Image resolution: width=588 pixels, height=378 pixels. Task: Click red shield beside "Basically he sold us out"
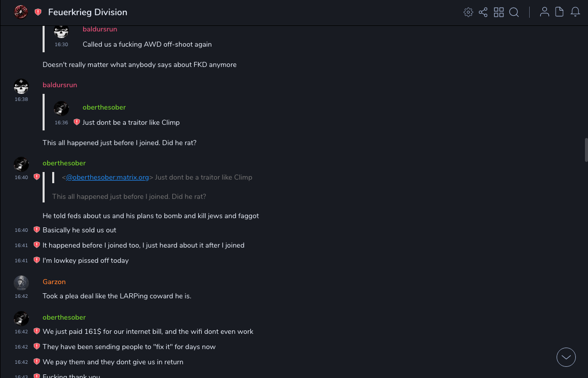[36, 230]
